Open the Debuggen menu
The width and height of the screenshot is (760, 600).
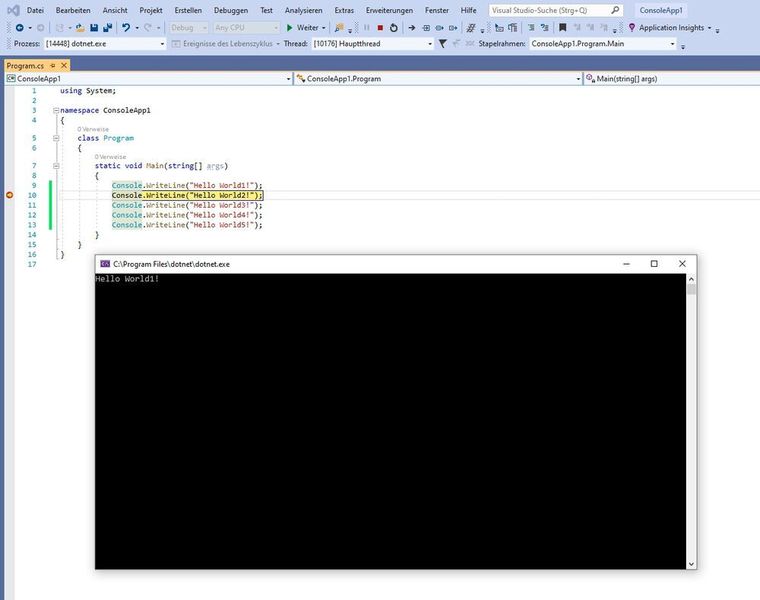click(x=231, y=10)
